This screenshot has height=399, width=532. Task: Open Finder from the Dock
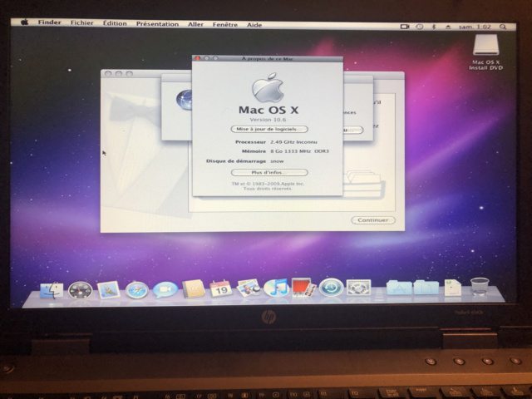pos(52,290)
